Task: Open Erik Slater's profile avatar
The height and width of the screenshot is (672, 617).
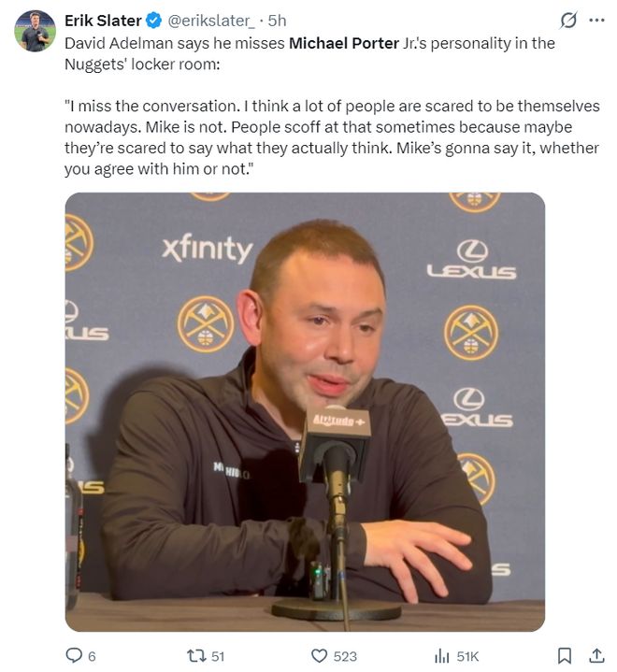Action: 35,31
